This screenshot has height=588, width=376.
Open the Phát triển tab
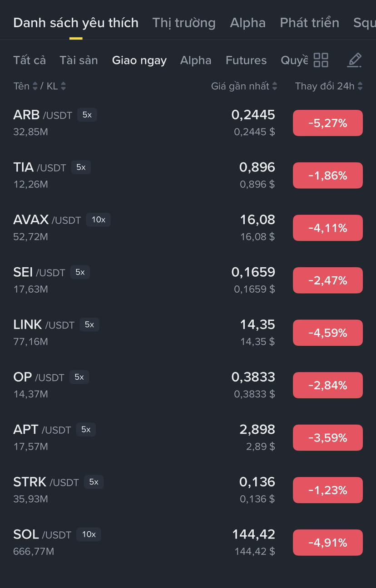click(x=310, y=23)
